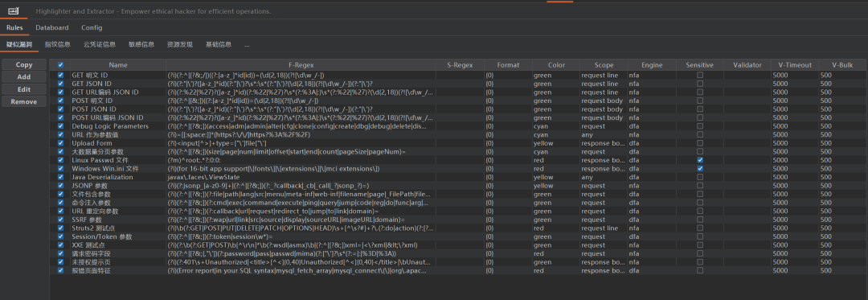Click the Color column header
Image resolution: width=868 pixels, height=300 pixels.
click(556, 65)
